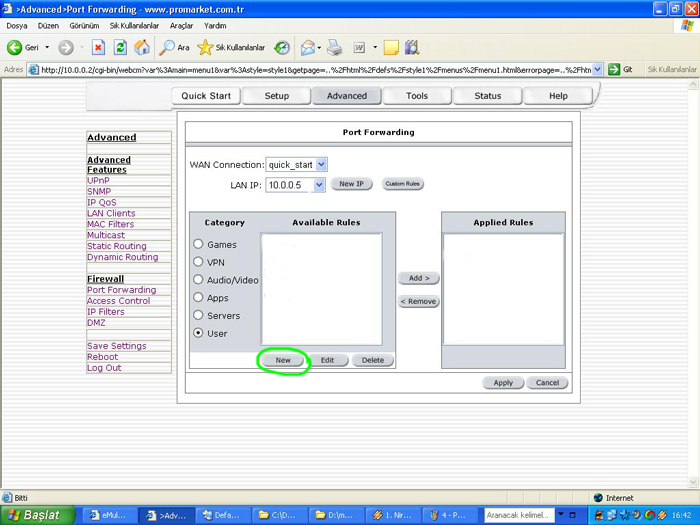Select the VPN category radio button
The height and width of the screenshot is (525, 700).
[x=198, y=262]
